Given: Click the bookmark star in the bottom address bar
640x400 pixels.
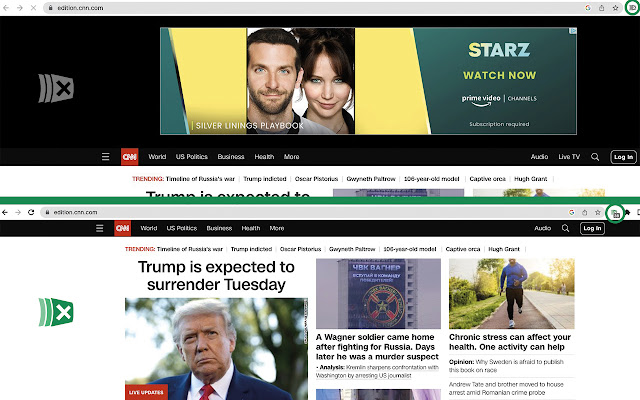Looking at the screenshot, I should coord(598,212).
